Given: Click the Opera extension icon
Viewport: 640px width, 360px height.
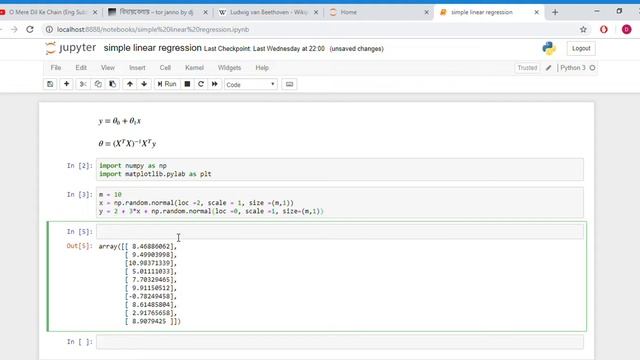Looking at the screenshot, I should click(x=604, y=29).
